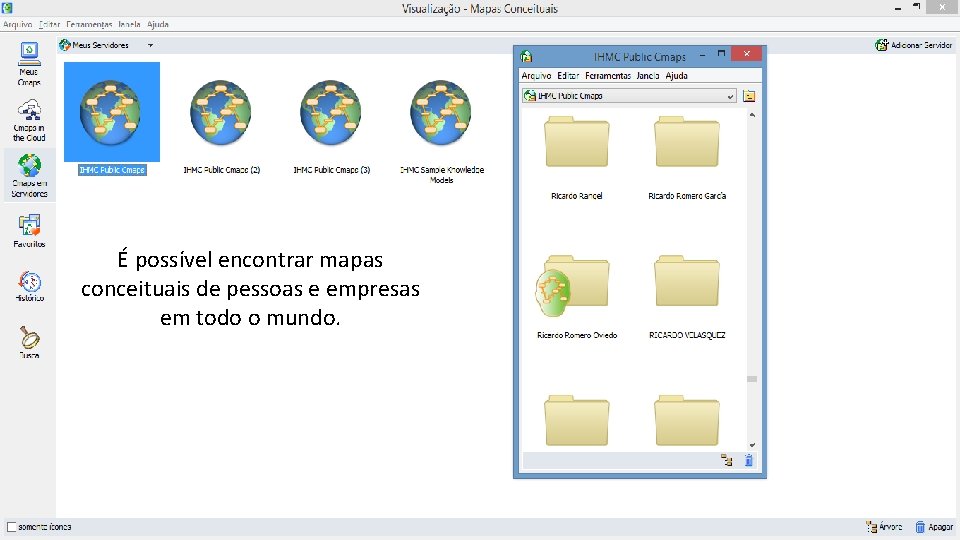Viewport: 960px width, 540px height.
Task: Open Editar menu in main window
Action: point(49,24)
